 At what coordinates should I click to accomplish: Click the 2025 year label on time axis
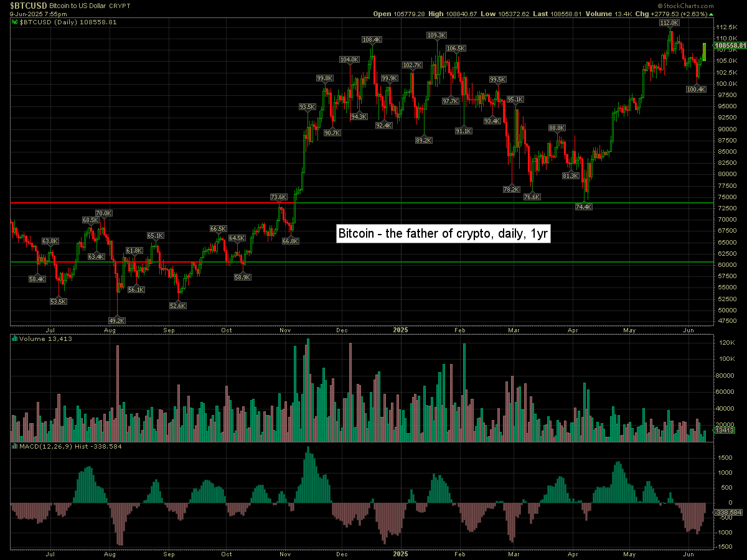[x=400, y=330]
